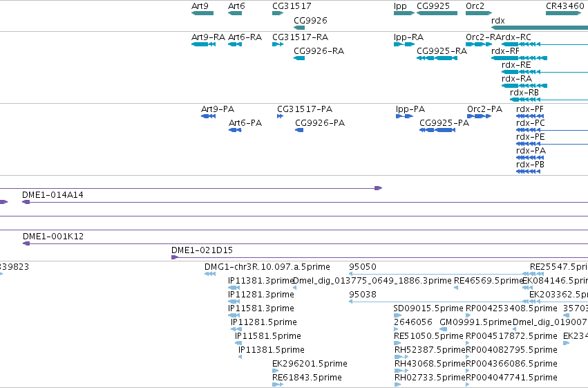Select transcript rdx-RC

click(545, 44)
